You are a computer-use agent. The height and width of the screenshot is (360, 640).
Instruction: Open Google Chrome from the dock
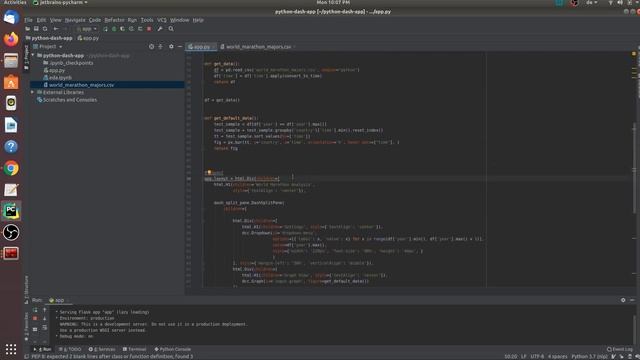pyautogui.click(x=11, y=168)
